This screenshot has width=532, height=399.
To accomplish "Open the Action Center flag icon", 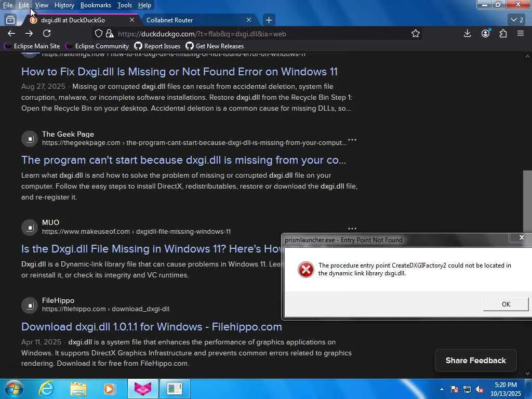I will point(455,390).
